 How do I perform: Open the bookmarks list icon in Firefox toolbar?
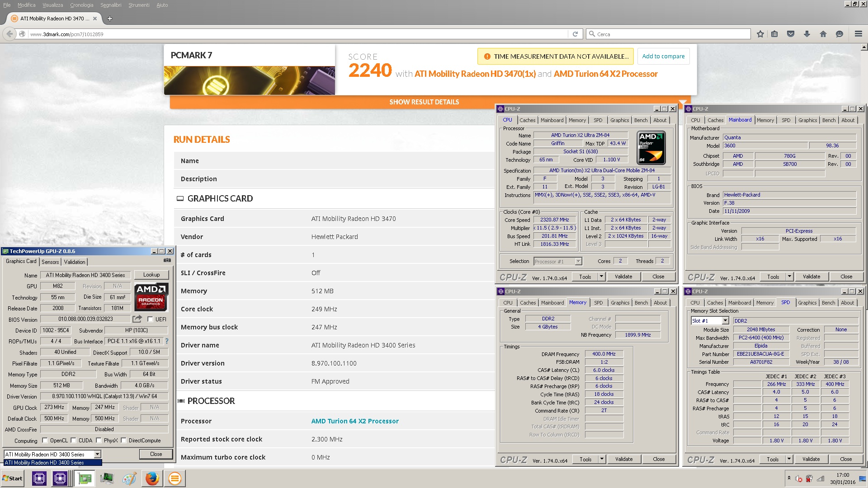(774, 34)
